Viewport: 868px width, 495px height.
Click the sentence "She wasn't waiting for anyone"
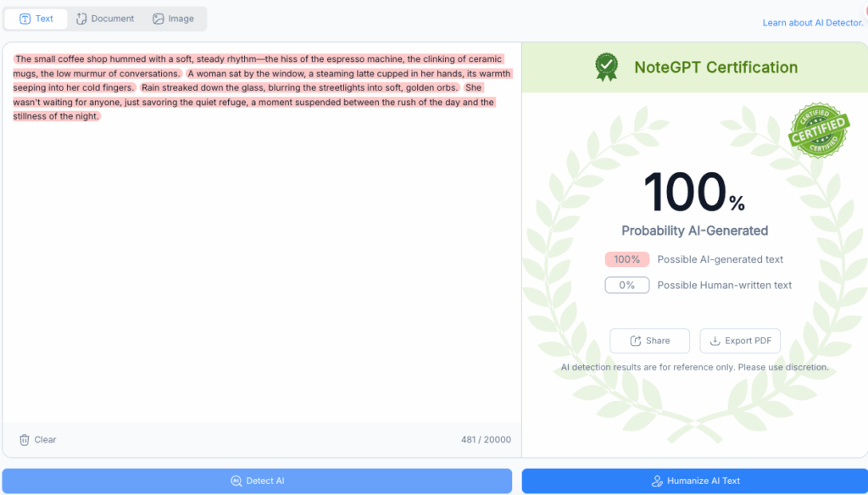click(x=253, y=102)
